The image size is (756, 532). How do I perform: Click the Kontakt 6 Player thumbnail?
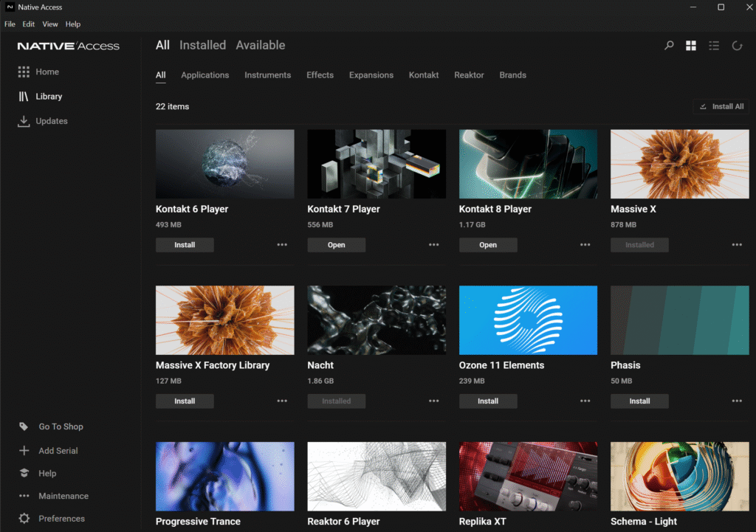tap(224, 164)
